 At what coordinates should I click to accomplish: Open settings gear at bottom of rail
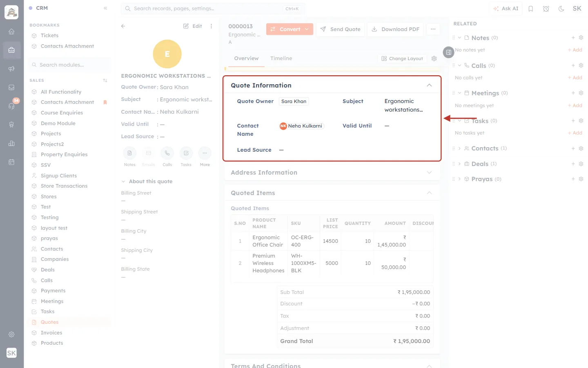(11, 334)
